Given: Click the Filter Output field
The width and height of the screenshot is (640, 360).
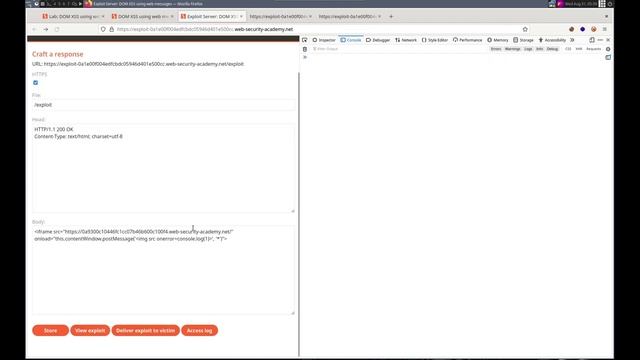Looking at the screenshot, I should (x=400, y=49).
